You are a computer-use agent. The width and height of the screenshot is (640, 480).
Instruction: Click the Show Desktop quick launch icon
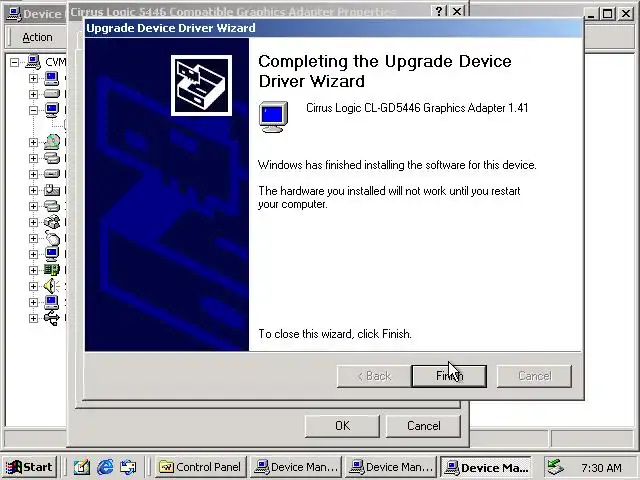point(82,467)
